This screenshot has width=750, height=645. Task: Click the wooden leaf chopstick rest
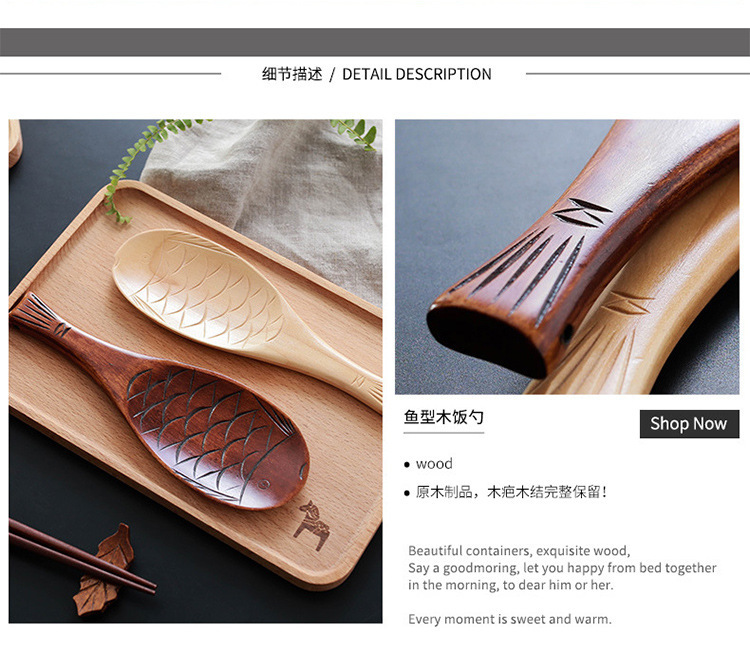[x=104, y=571]
